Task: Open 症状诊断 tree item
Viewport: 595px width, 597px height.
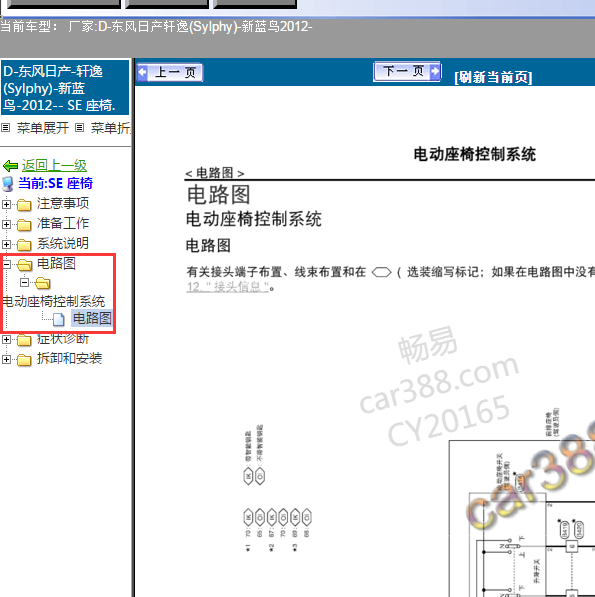Action: [63, 338]
